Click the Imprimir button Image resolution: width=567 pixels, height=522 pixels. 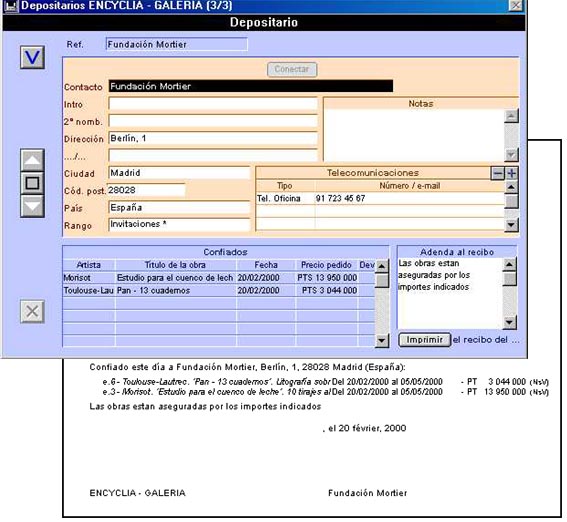point(424,340)
